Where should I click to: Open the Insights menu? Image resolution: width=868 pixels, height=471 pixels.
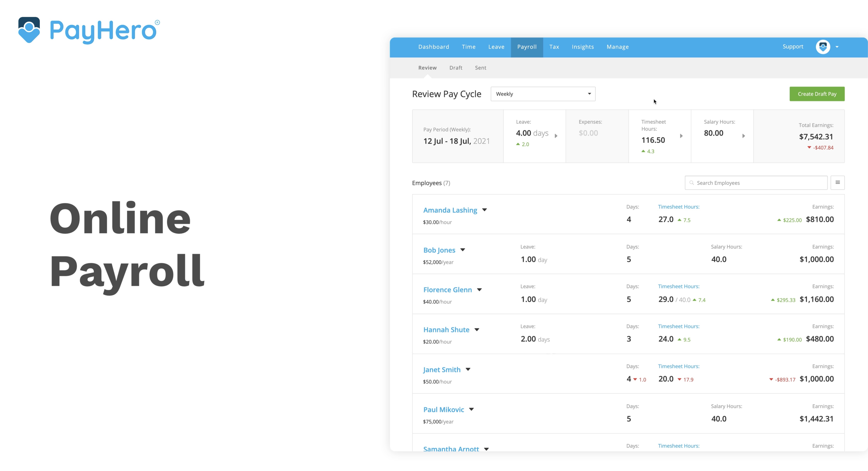(x=583, y=47)
